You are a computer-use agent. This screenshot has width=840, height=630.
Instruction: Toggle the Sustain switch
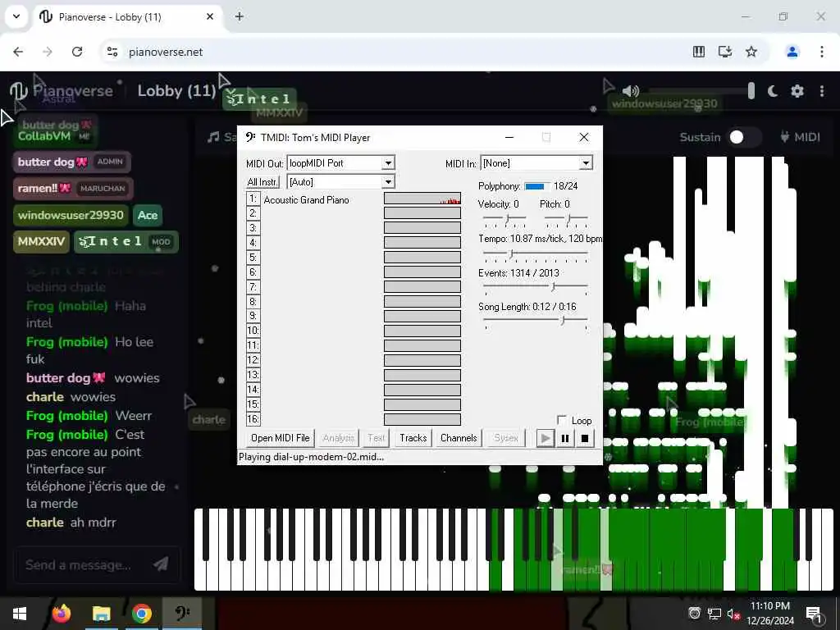point(744,137)
